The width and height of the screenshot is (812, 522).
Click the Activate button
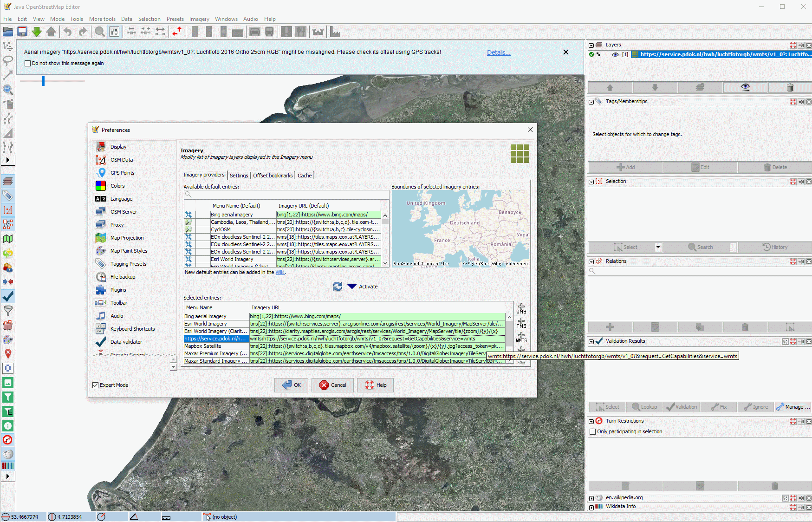[x=363, y=287]
